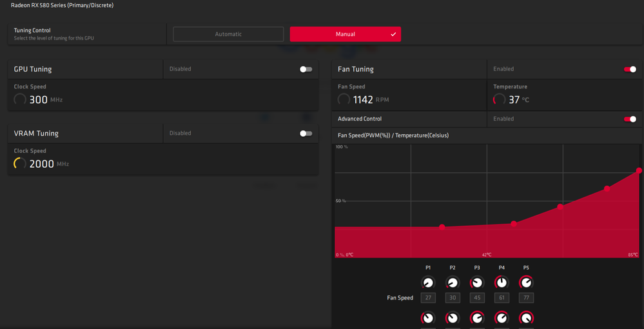Click the knob directly below the 30 value box
The width and height of the screenshot is (644, 329).
(453, 318)
